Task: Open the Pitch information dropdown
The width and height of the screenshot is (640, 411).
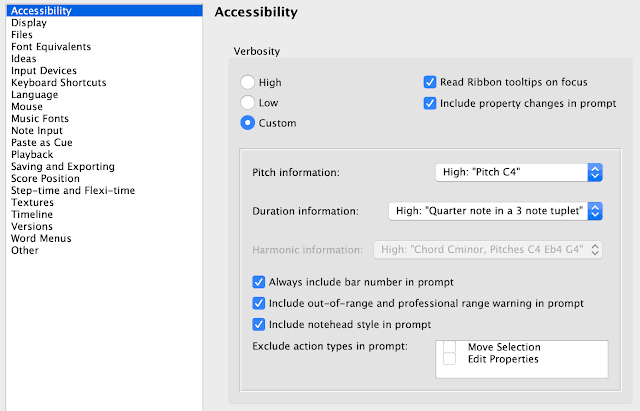Action: (x=519, y=172)
